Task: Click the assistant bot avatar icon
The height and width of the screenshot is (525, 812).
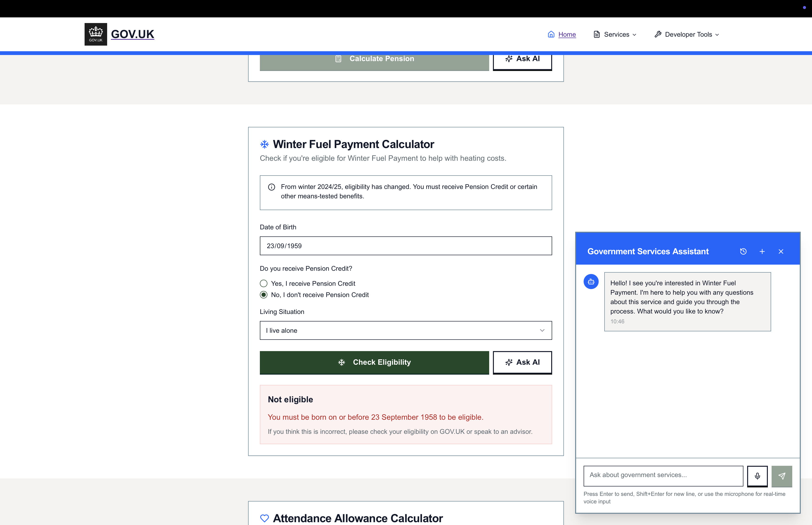Action: click(x=591, y=282)
